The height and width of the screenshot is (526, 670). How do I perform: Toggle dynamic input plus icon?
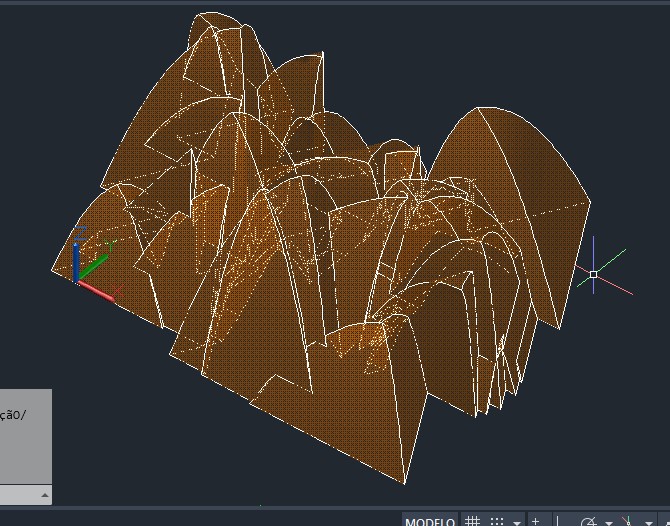(x=535, y=521)
